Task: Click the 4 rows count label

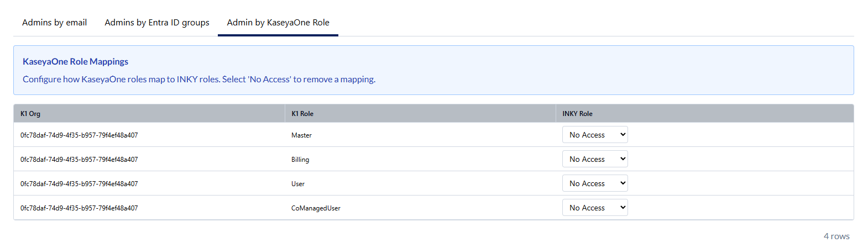Action: (836, 236)
